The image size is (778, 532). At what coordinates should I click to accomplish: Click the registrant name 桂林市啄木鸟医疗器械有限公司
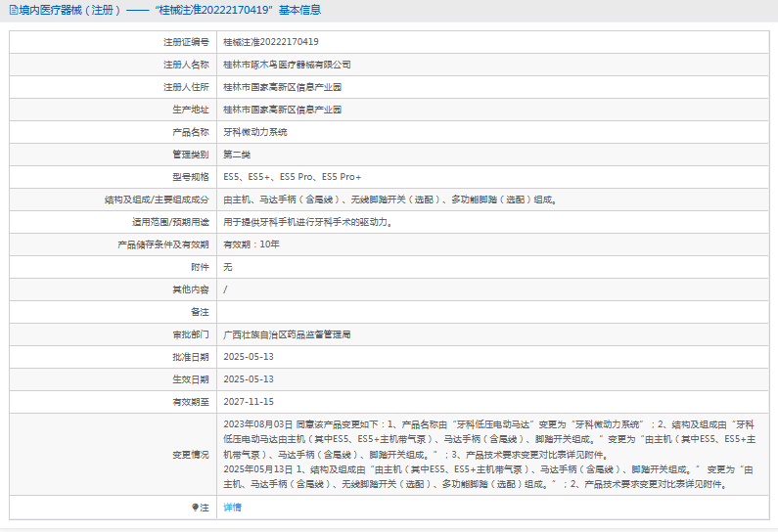(287, 65)
